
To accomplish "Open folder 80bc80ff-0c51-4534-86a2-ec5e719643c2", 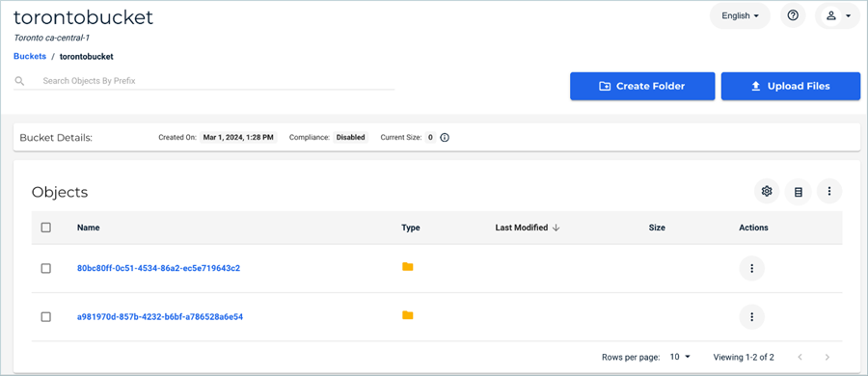I will pyautogui.click(x=158, y=269).
